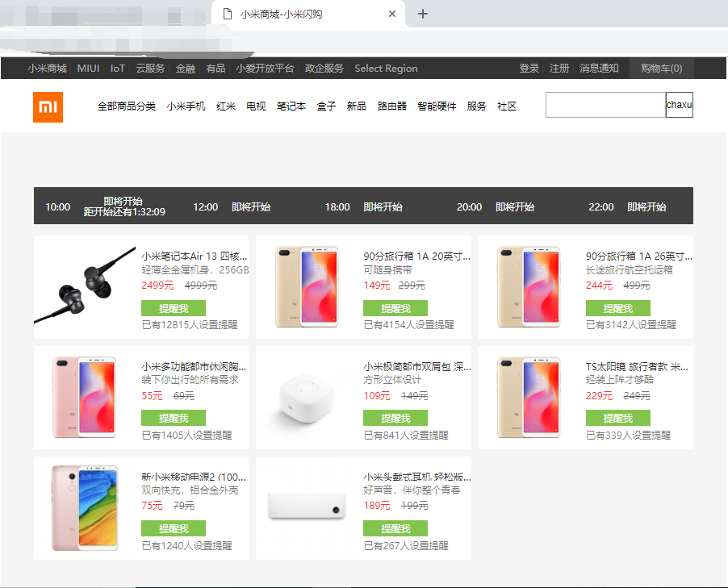Image resolution: width=728 pixels, height=588 pixels.
Task: Open product title 小米极简都市双肩包 深...
Action: click(x=417, y=367)
